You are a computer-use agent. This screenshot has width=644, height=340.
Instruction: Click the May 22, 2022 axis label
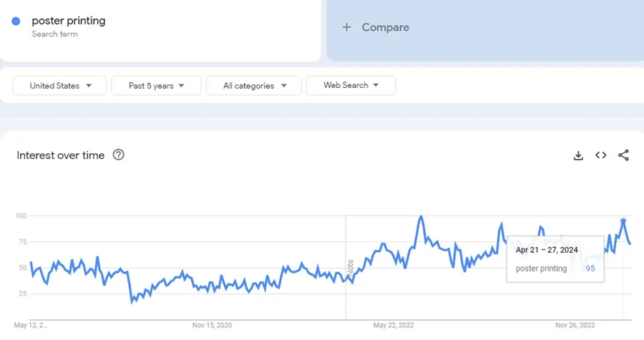coord(394,325)
